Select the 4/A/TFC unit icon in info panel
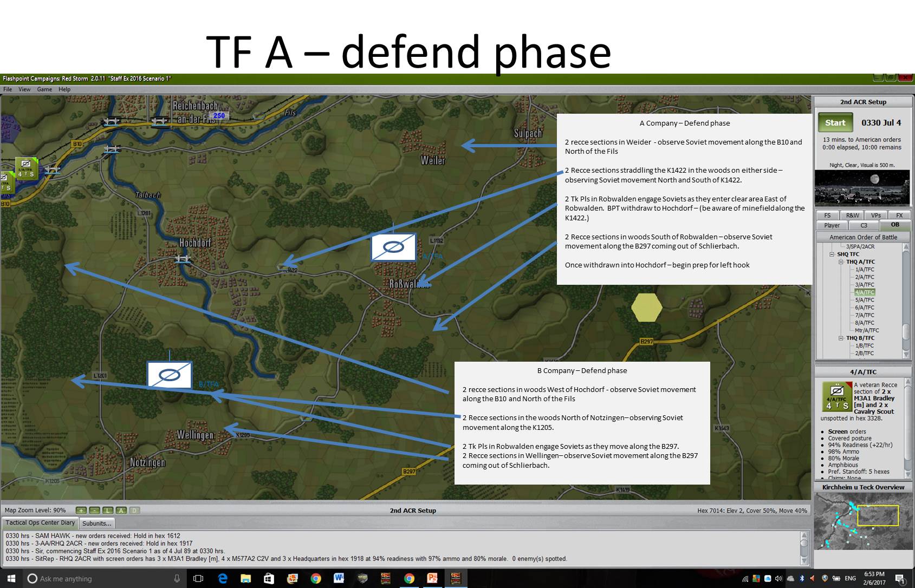The image size is (915, 588). 836,396
